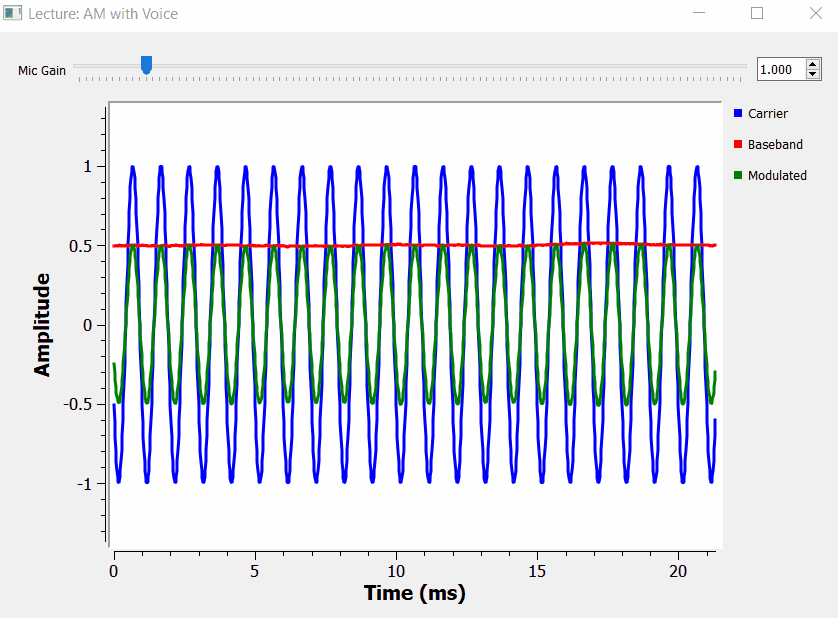Click the Mic Gain text label
The width and height of the screenshot is (838, 618).
(x=42, y=71)
